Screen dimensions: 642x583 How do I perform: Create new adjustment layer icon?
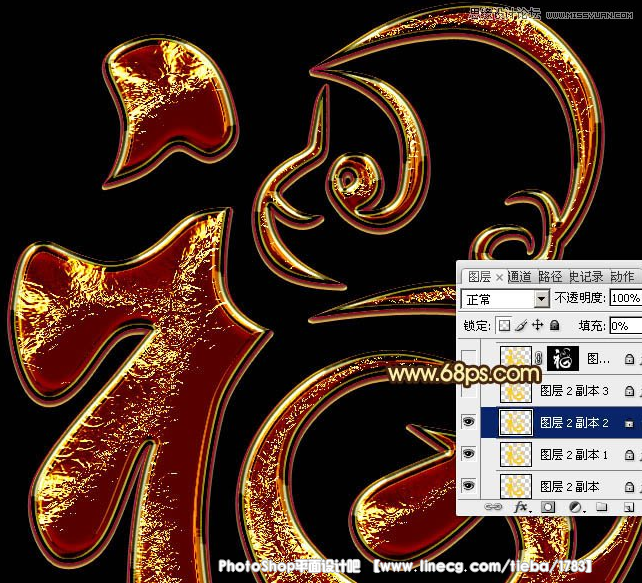(x=576, y=507)
